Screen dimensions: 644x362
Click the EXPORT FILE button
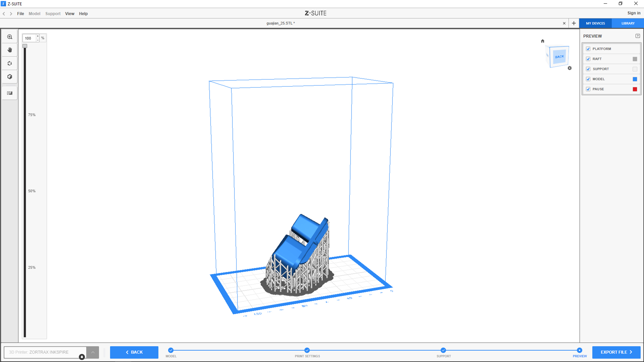point(616,352)
